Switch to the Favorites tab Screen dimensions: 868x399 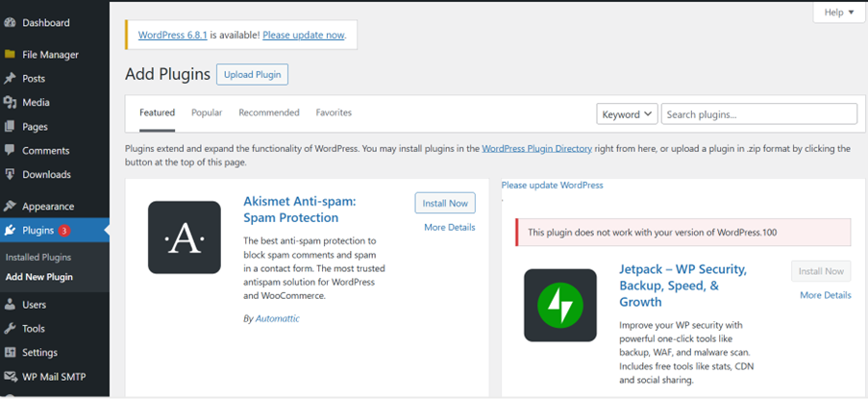(x=334, y=112)
